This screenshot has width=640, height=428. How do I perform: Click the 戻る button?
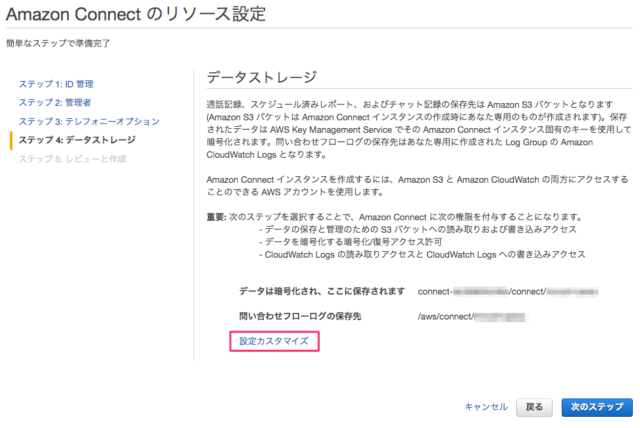(534, 407)
